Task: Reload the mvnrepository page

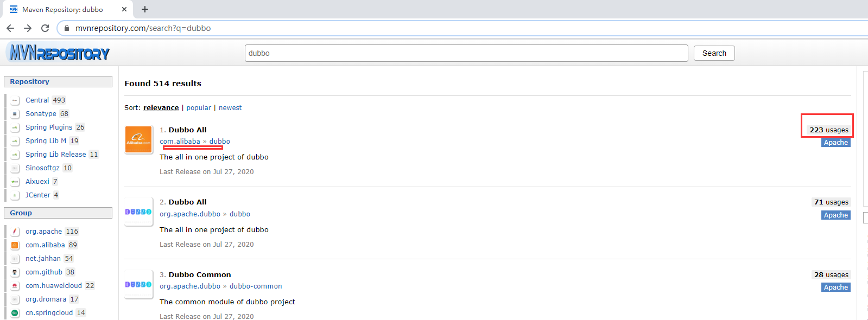Action: point(45,28)
